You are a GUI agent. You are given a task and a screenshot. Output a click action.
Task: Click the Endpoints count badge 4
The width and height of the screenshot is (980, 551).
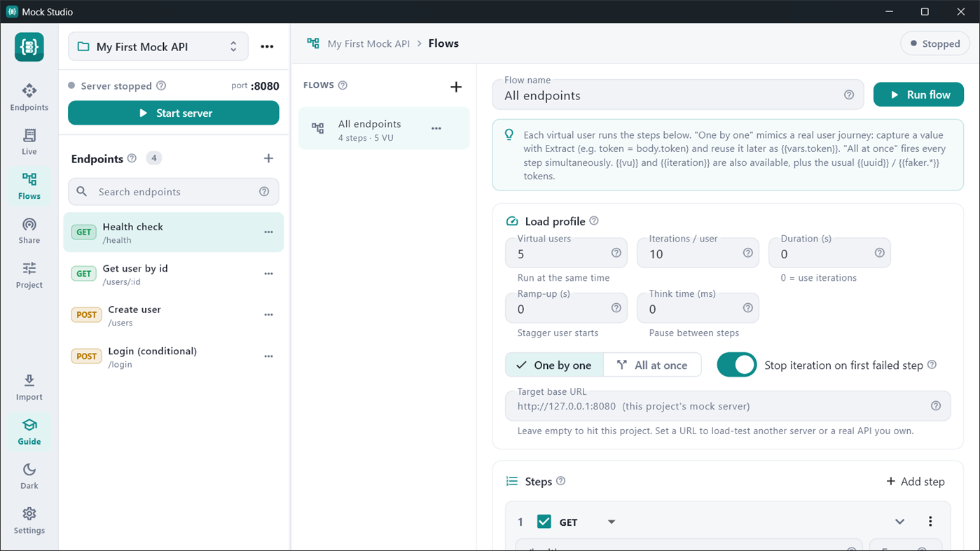point(154,158)
